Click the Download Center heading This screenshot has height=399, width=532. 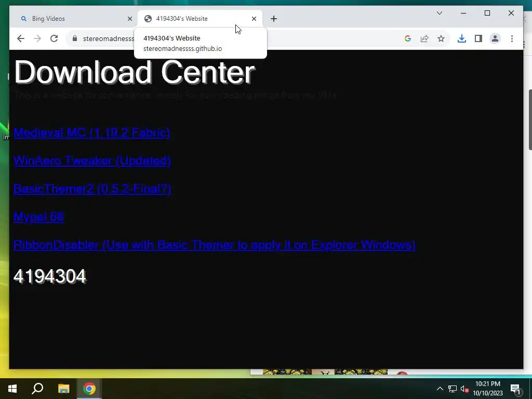pos(135,72)
